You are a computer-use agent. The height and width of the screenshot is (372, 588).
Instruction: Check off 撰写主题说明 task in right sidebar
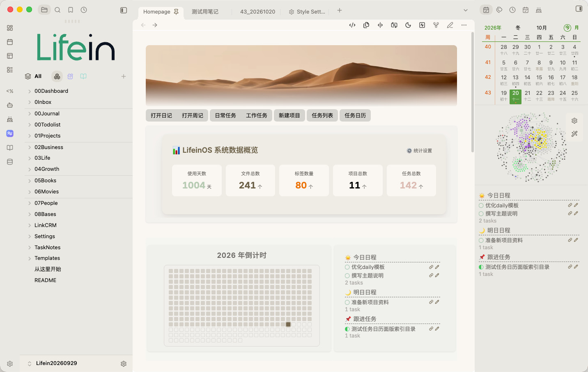[x=481, y=214]
